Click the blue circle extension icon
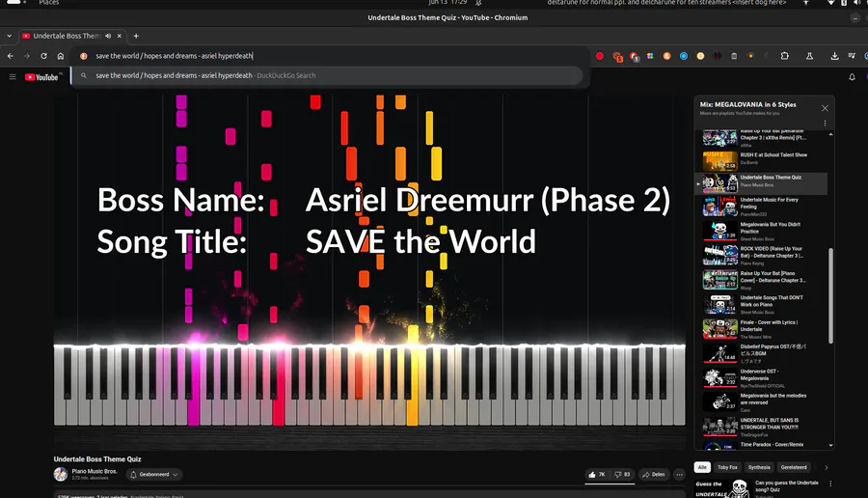Screen dimensions: 868x498 (x=684, y=56)
